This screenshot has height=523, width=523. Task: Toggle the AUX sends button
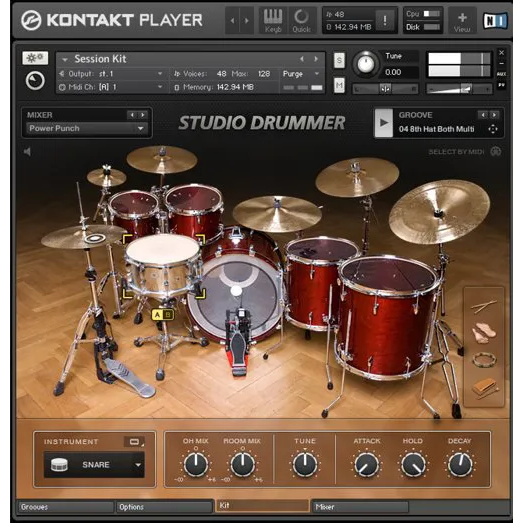point(501,74)
